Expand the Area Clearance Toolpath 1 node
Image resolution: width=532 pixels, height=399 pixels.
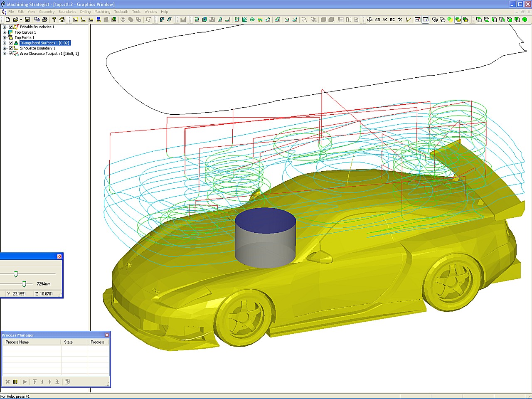(x=5, y=54)
